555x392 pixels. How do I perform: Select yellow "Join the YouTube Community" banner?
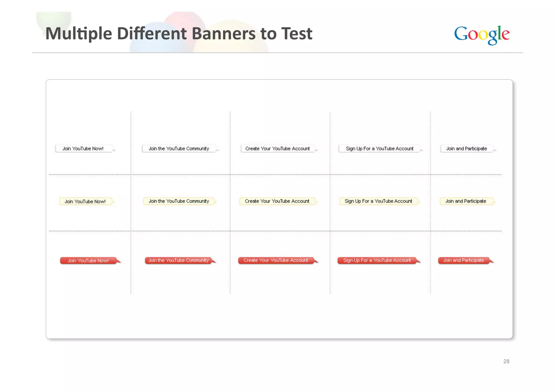click(180, 201)
